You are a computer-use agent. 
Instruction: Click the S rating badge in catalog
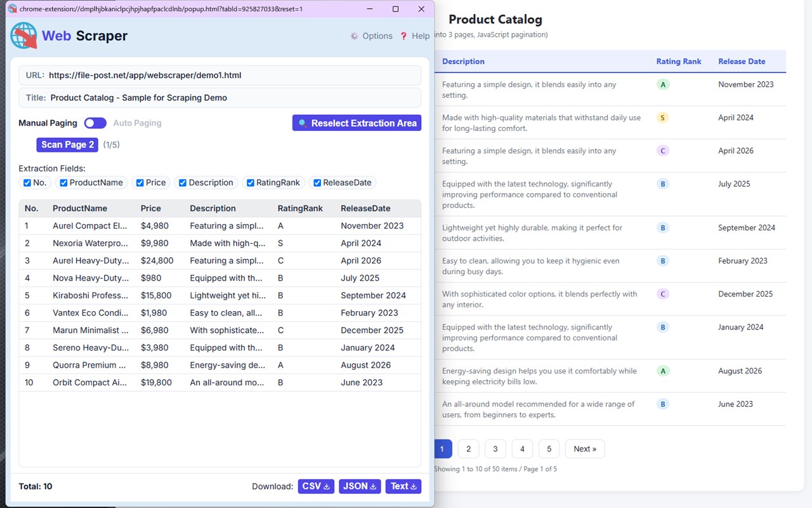(663, 117)
